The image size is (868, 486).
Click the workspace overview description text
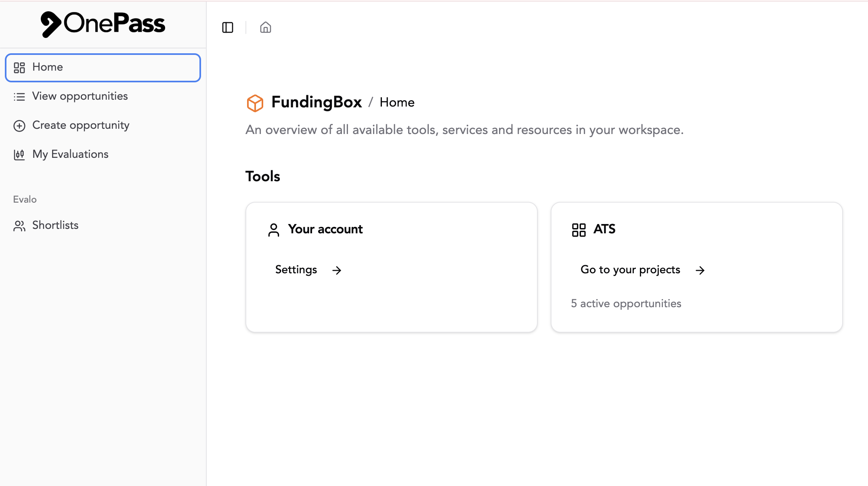(x=465, y=130)
